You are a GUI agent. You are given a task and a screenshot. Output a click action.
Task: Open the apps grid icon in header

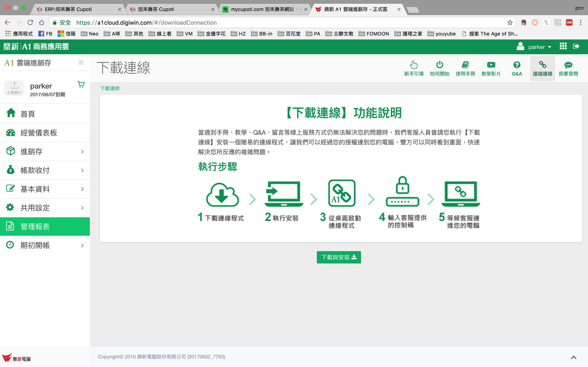tap(563, 46)
